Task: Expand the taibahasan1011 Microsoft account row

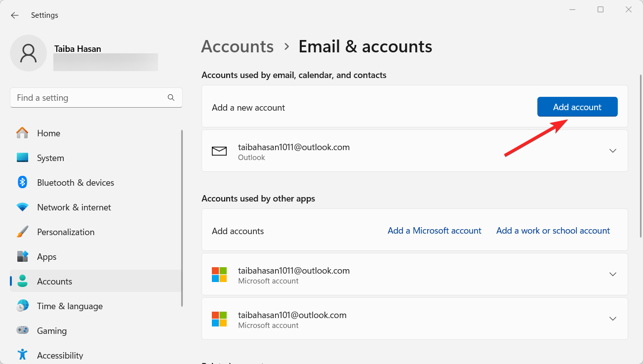Action: 612,274
